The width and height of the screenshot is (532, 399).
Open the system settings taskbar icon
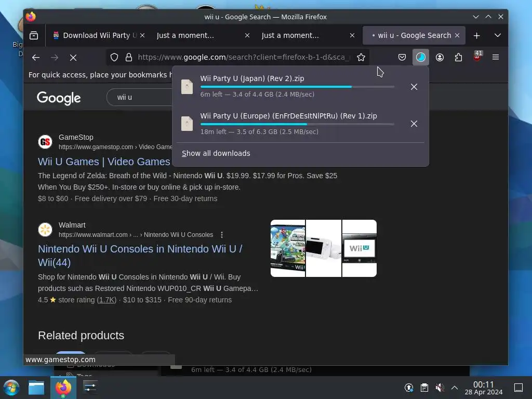pos(90,388)
